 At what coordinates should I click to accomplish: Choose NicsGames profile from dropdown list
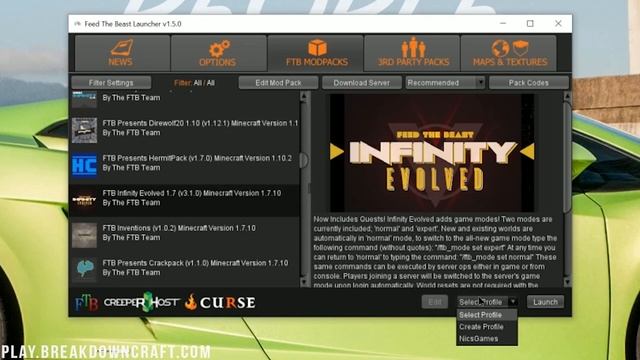(x=487, y=339)
